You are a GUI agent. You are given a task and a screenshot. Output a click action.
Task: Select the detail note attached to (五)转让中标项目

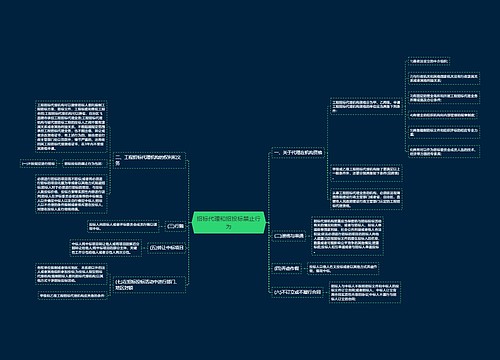(106, 248)
